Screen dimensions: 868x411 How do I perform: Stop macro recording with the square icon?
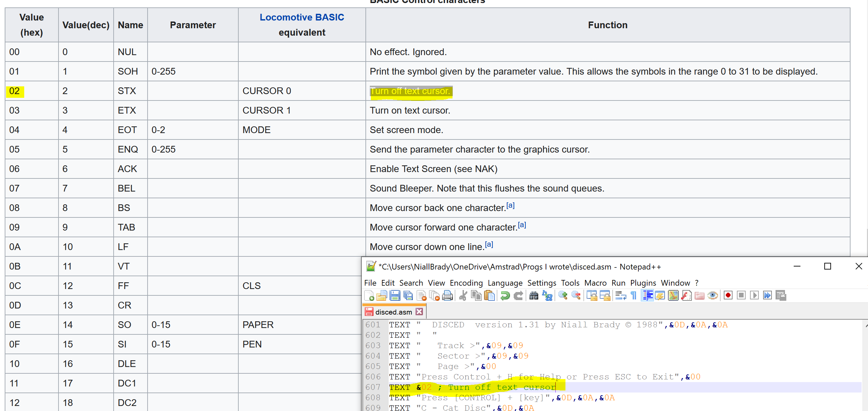(741, 296)
